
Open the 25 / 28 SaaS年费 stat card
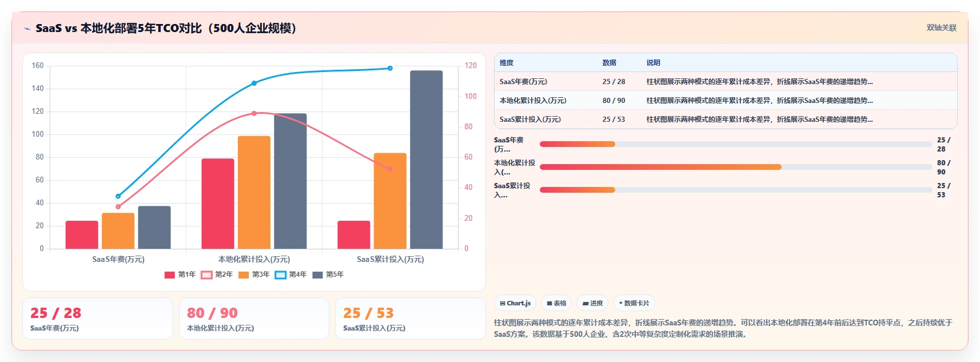(98, 319)
